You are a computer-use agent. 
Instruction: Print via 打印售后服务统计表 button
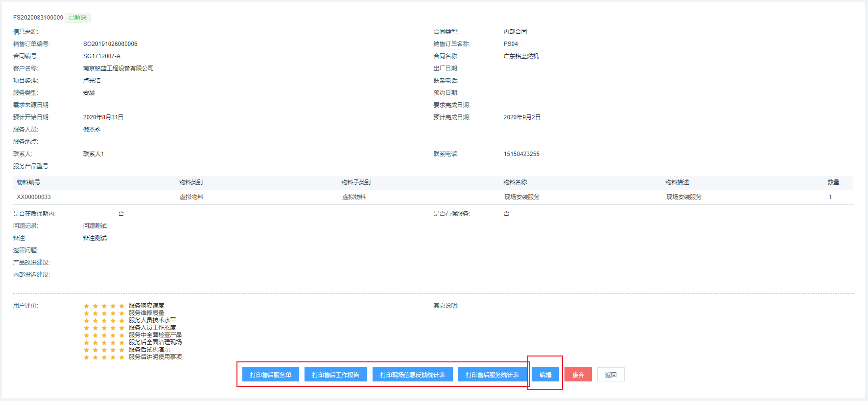(492, 375)
